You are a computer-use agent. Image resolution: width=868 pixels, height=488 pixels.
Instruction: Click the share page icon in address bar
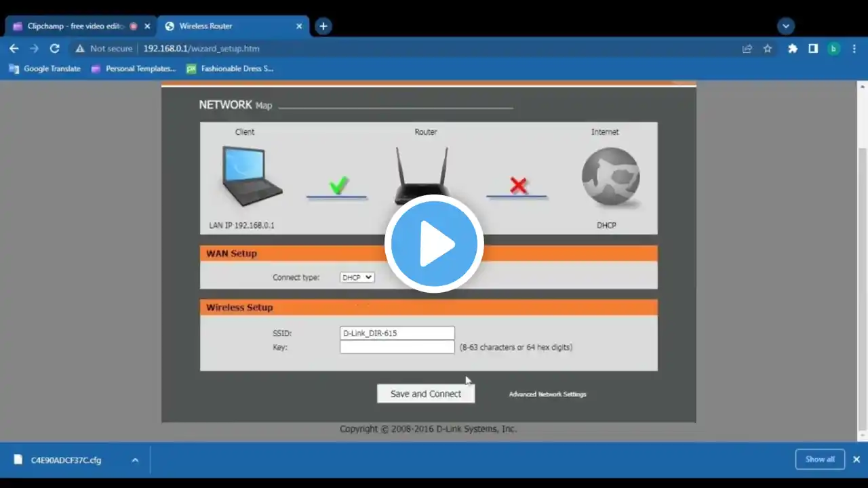(747, 48)
